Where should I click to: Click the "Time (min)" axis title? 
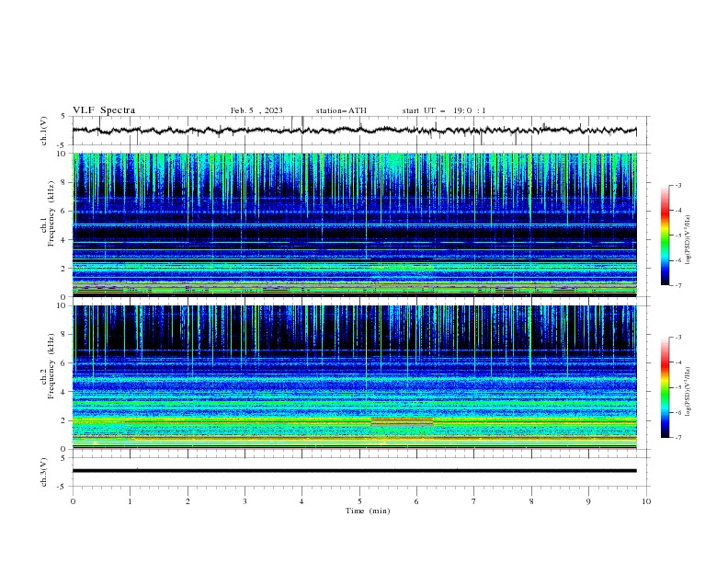[x=368, y=511]
